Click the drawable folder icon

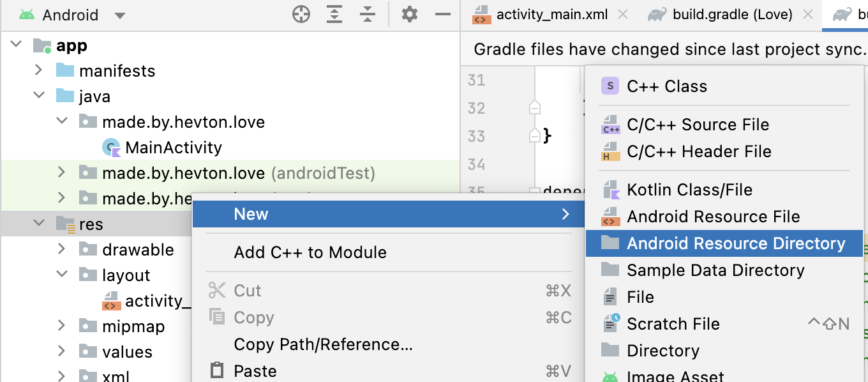tap(88, 249)
